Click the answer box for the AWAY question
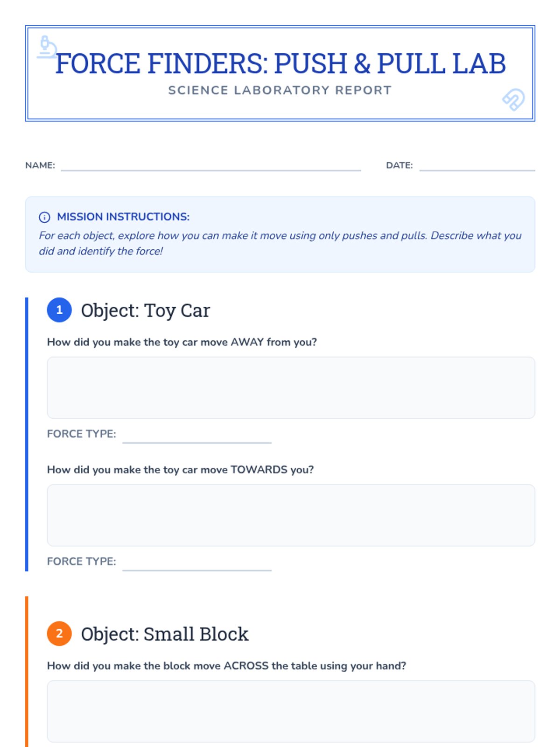Screen dimensions: 560x747 [x=291, y=388]
